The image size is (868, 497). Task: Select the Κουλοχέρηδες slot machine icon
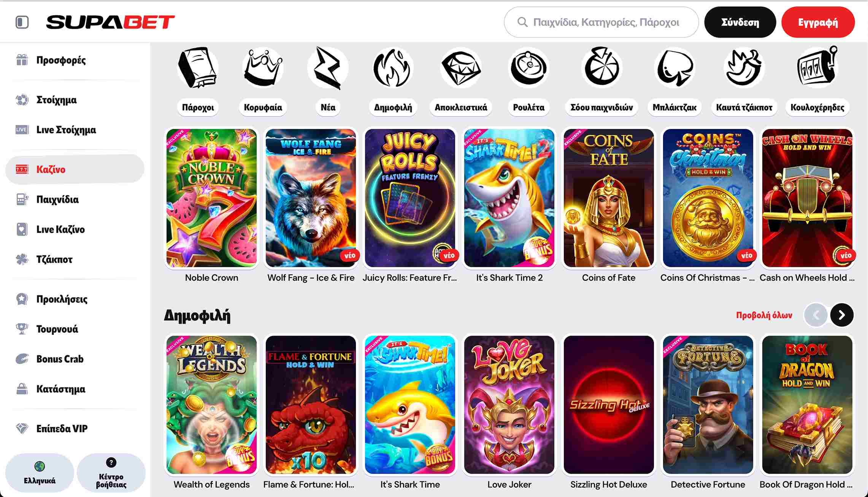[x=817, y=68]
